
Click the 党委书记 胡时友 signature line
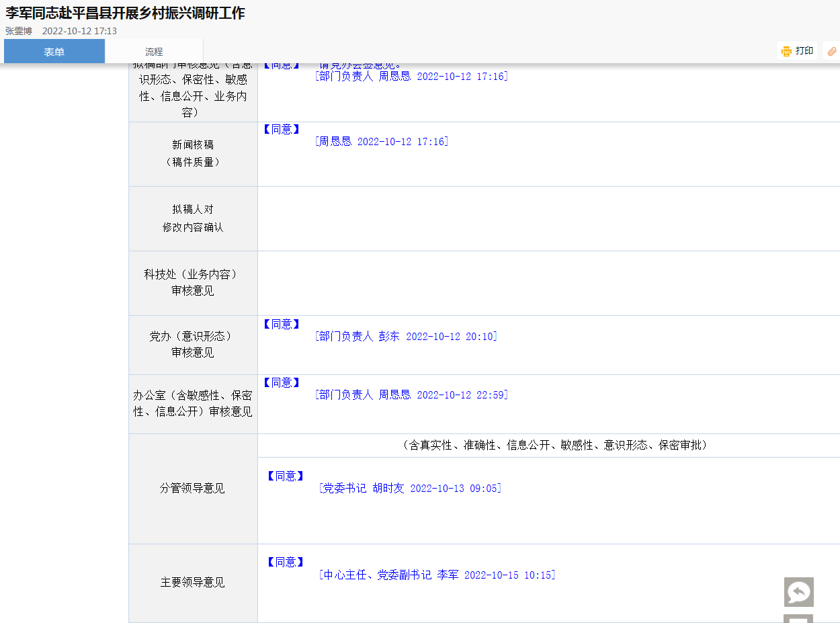410,488
